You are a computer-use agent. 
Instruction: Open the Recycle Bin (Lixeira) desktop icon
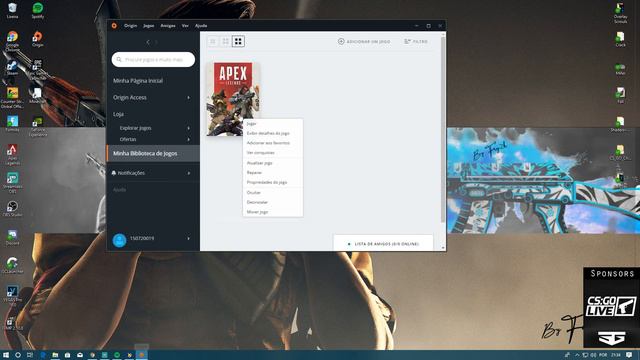[x=12, y=11]
